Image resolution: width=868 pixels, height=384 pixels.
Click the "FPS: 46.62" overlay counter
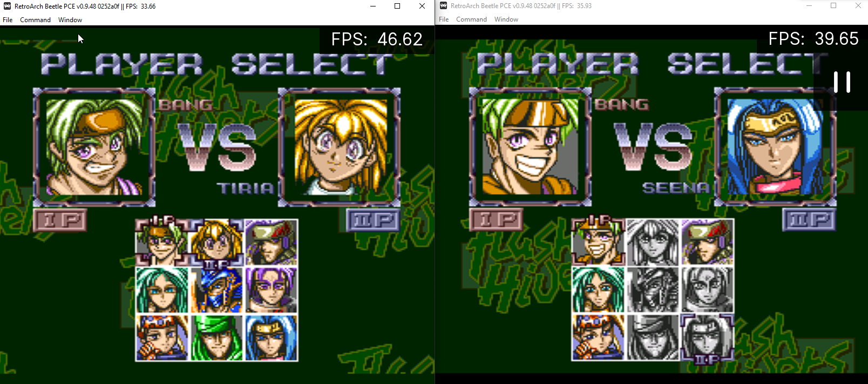click(377, 39)
